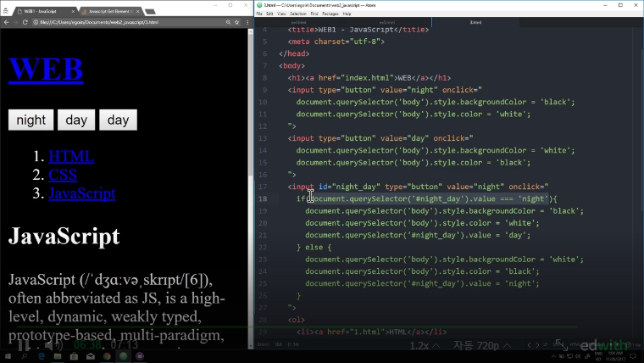Screen dimensions: 644x363
Task: Go to previous clip with left chevron
Action: point(530,345)
